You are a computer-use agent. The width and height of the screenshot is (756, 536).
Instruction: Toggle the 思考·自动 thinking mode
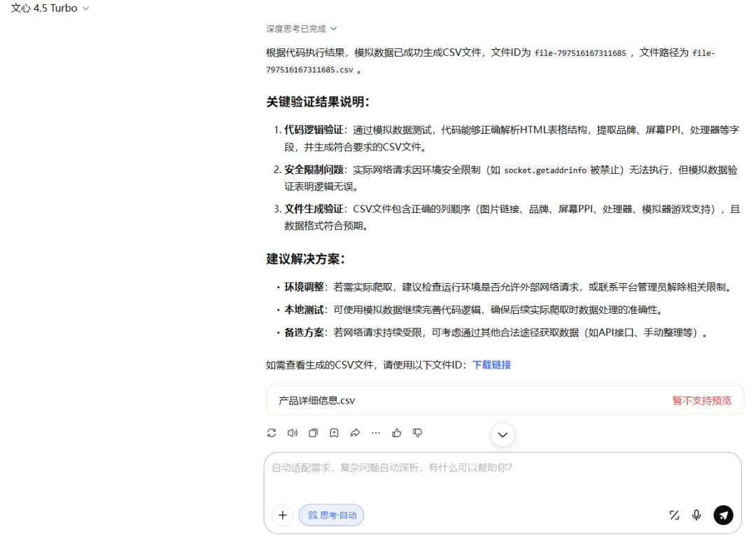pos(331,515)
